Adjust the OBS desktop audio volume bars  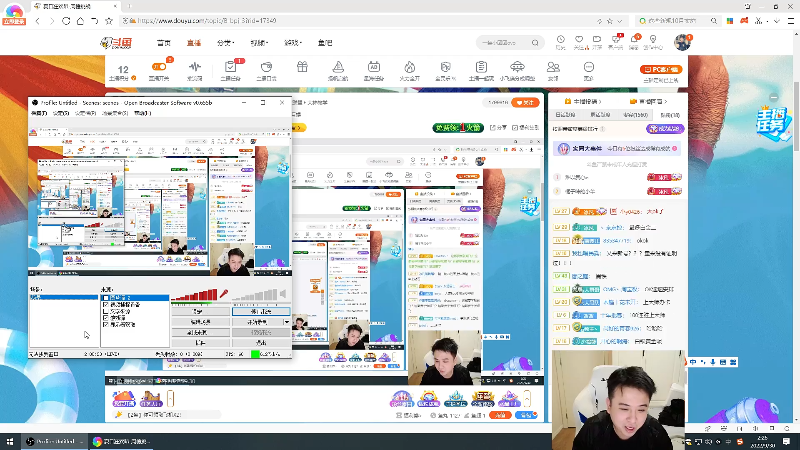[x=255, y=295]
